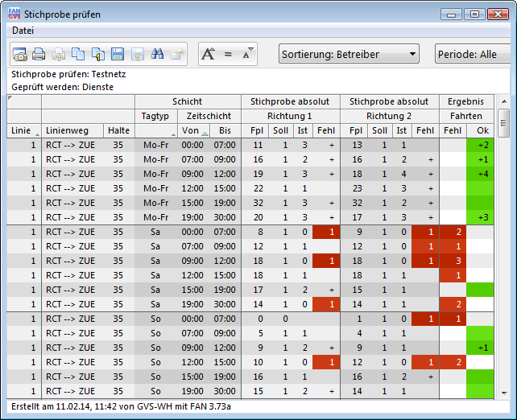Click the Ok column header

point(482,130)
